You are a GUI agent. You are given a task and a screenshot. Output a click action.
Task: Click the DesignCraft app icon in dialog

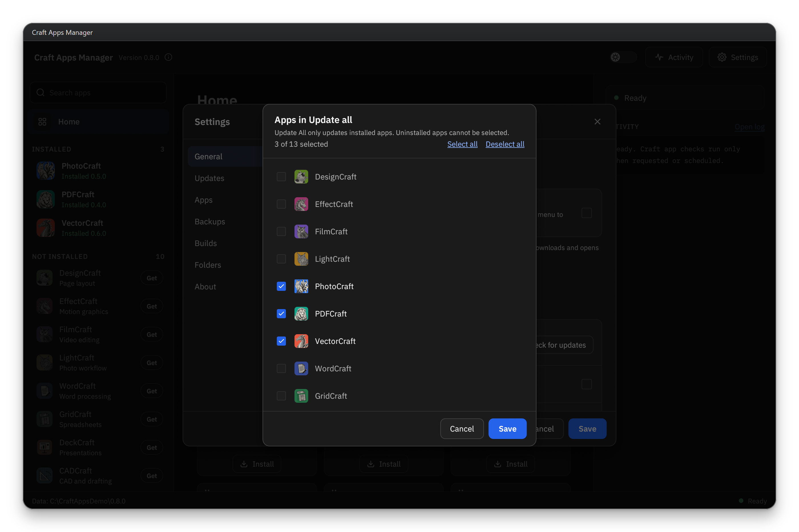point(301,177)
